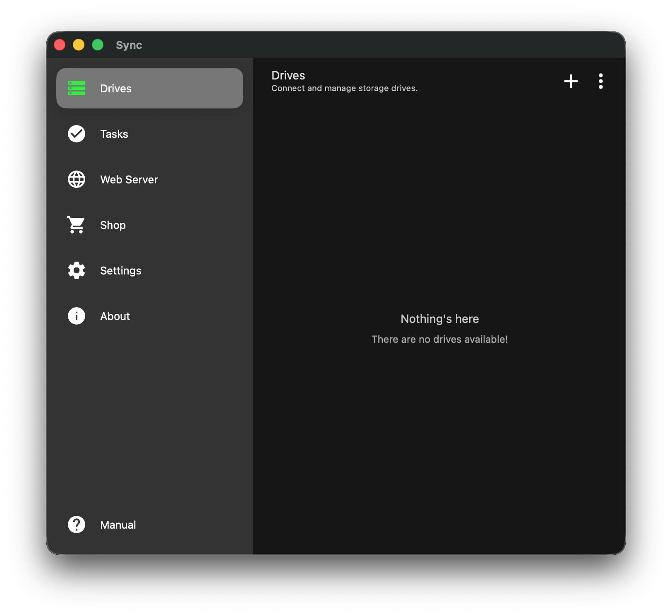
Task: Open the three-dot overflow menu
Action: click(x=601, y=81)
